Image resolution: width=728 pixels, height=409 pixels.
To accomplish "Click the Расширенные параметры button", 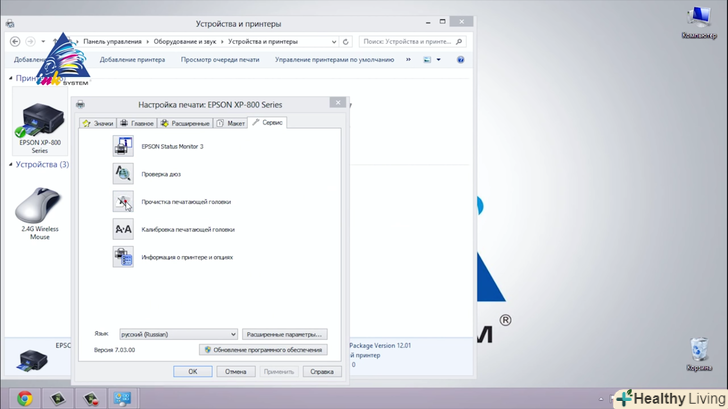I will 284,334.
